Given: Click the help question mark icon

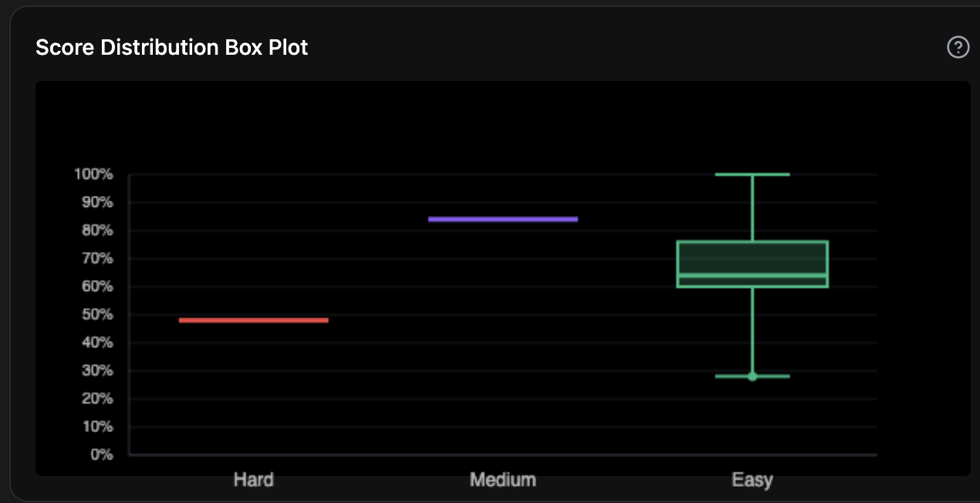Looking at the screenshot, I should (x=958, y=47).
